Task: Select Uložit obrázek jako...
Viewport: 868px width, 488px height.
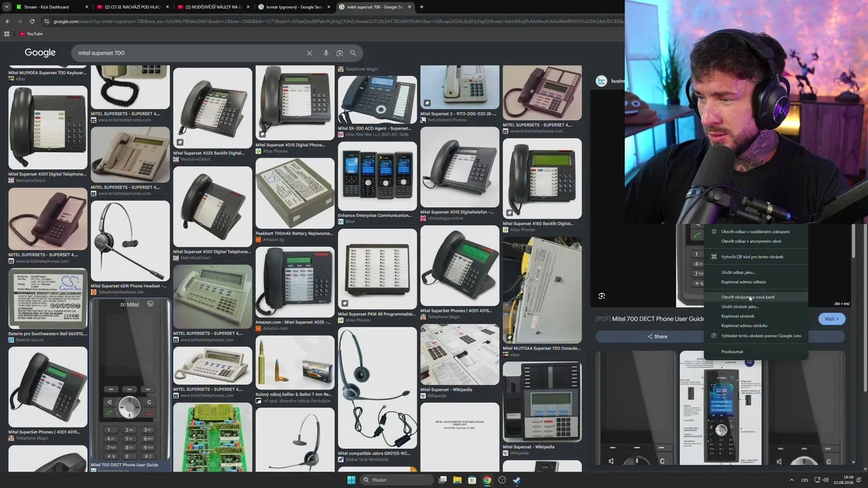Action: (755, 306)
